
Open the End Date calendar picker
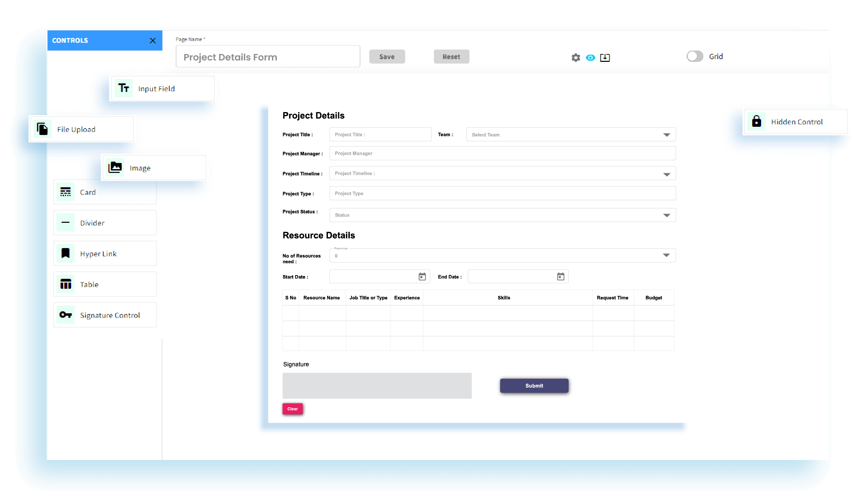(560, 276)
